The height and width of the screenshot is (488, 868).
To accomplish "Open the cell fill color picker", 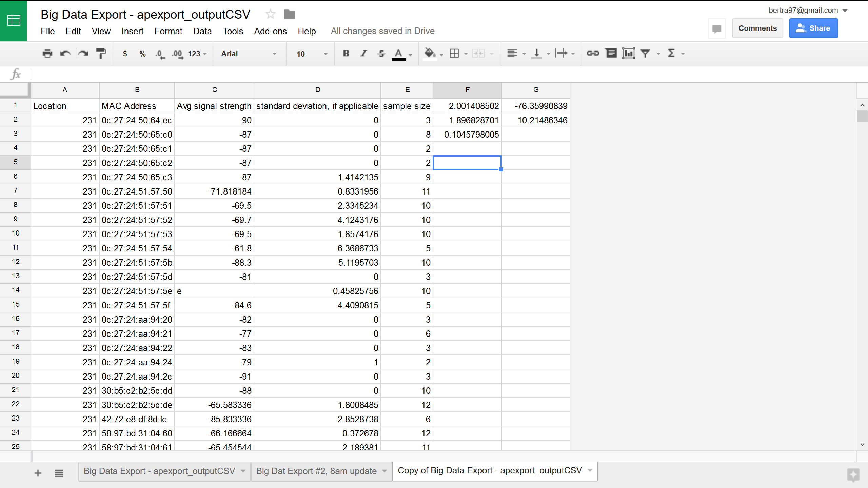I will tap(430, 53).
